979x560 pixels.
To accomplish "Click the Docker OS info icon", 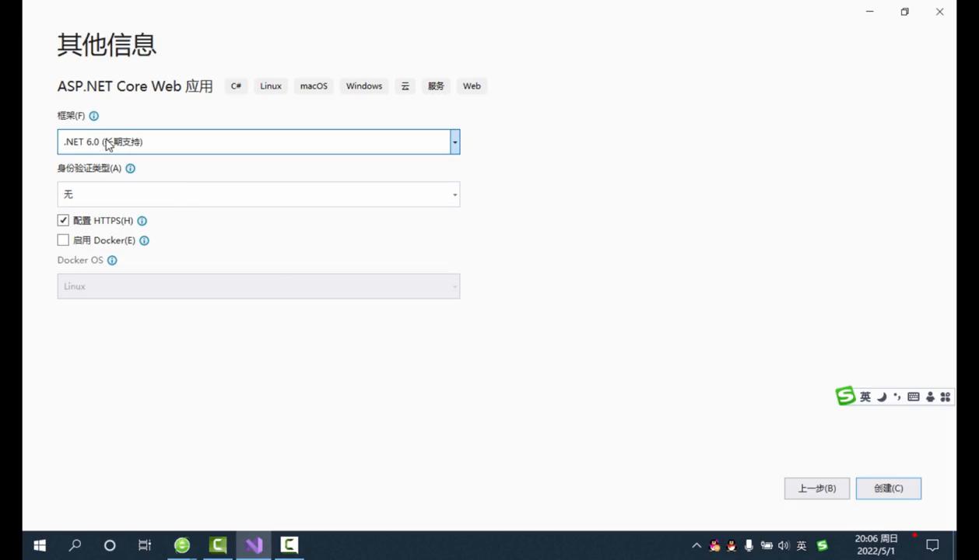I will 112,260.
